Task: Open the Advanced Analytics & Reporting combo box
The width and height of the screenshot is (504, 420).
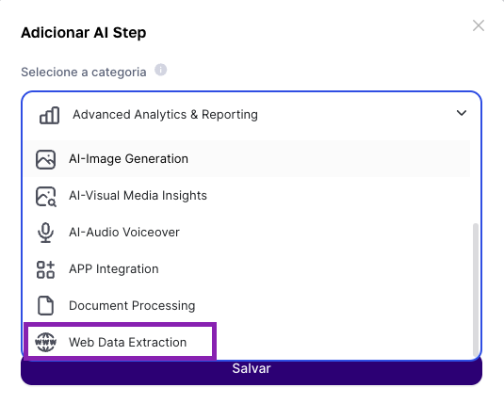Action: click(252, 115)
